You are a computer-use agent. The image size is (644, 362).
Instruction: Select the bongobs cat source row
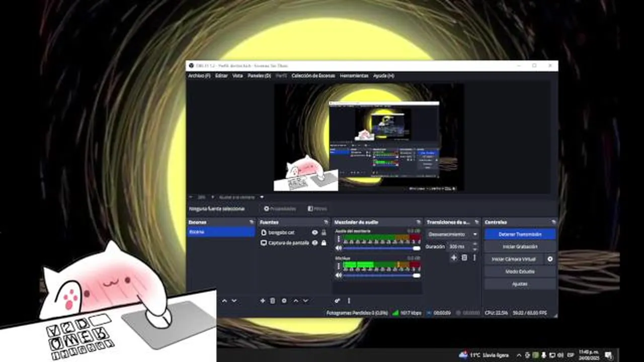point(293,233)
